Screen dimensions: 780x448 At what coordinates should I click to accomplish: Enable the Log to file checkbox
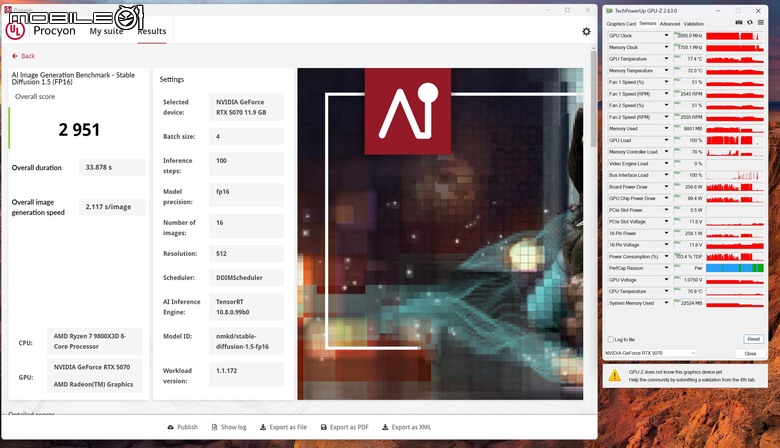point(610,340)
